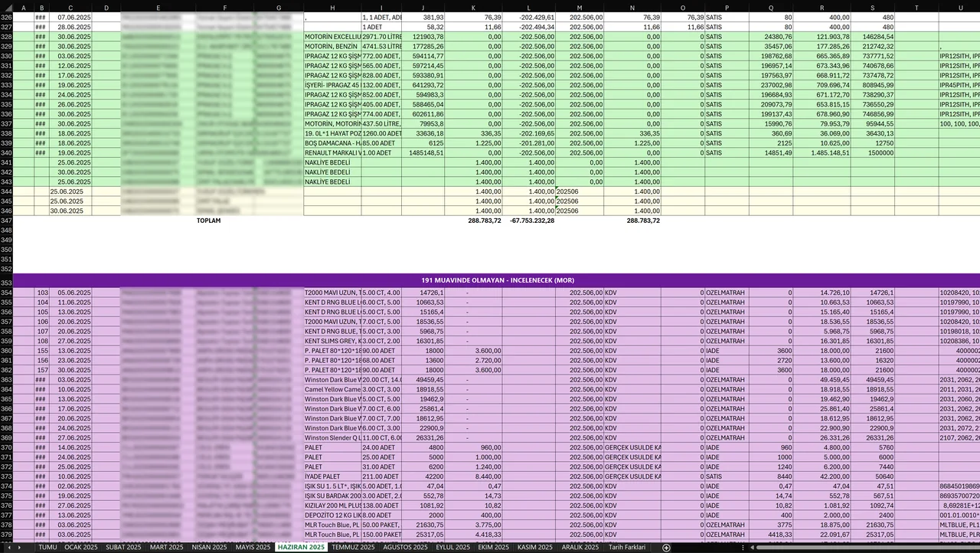Select the İYADE PALET cell
980x553 pixels.
(332, 476)
